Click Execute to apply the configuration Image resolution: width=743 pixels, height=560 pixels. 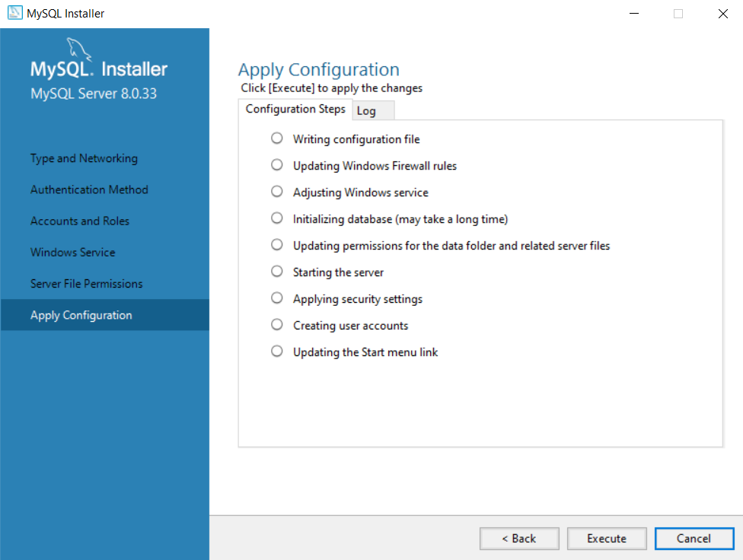[x=607, y=538]
